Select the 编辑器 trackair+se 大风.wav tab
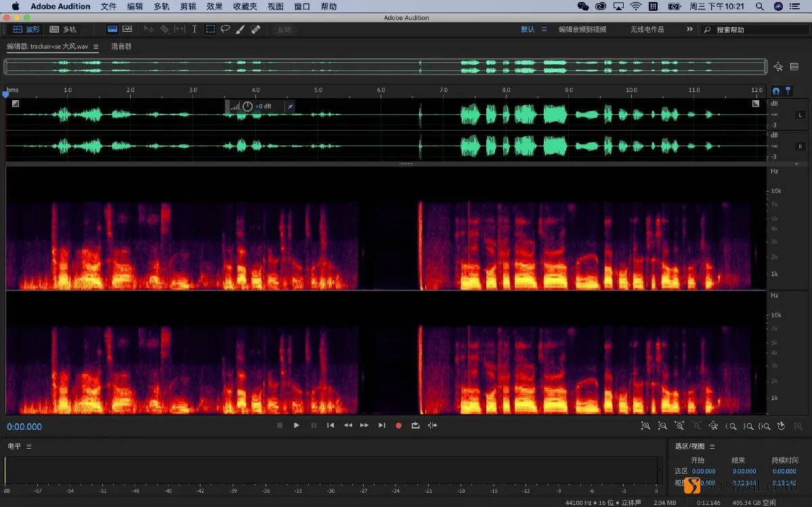The image size is (812, 507). [47, 47]
